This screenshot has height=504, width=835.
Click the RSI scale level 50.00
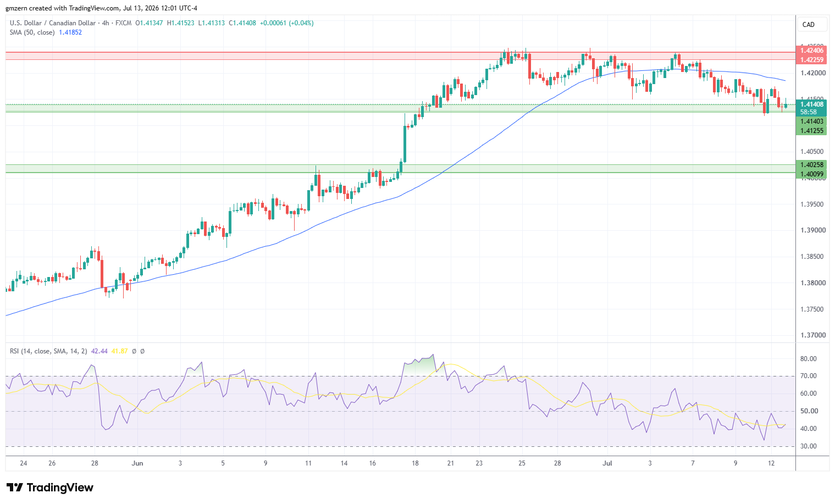click(809, 411)
